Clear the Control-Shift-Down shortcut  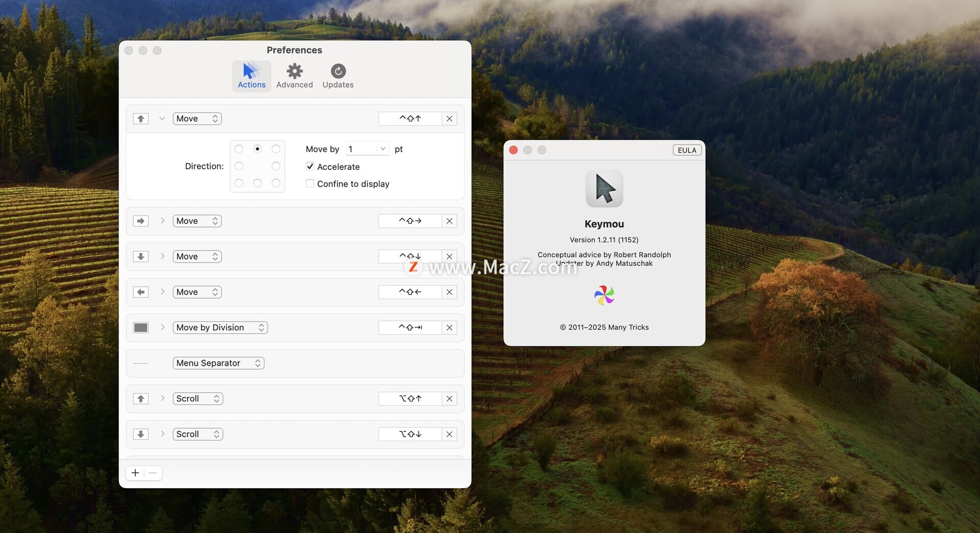click(449, 257)
